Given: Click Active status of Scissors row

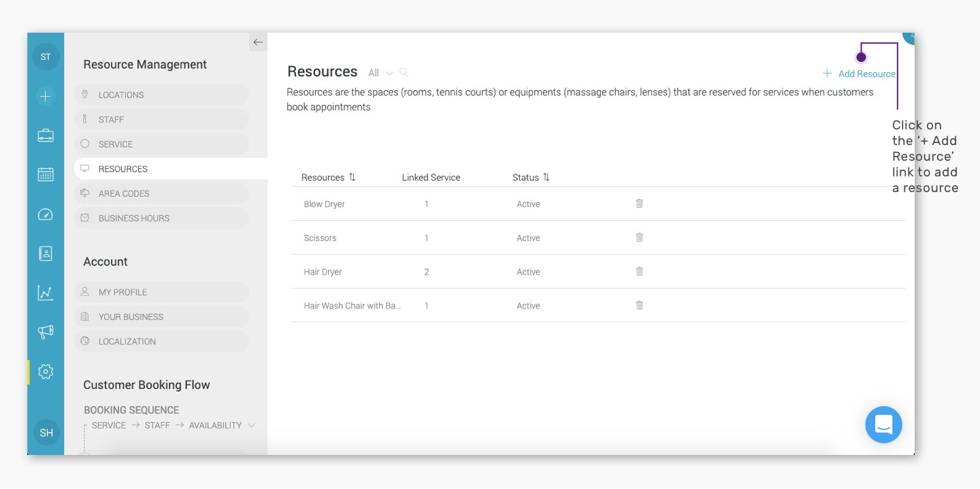Looking at the screenshot, I should (x=528, y=238).
